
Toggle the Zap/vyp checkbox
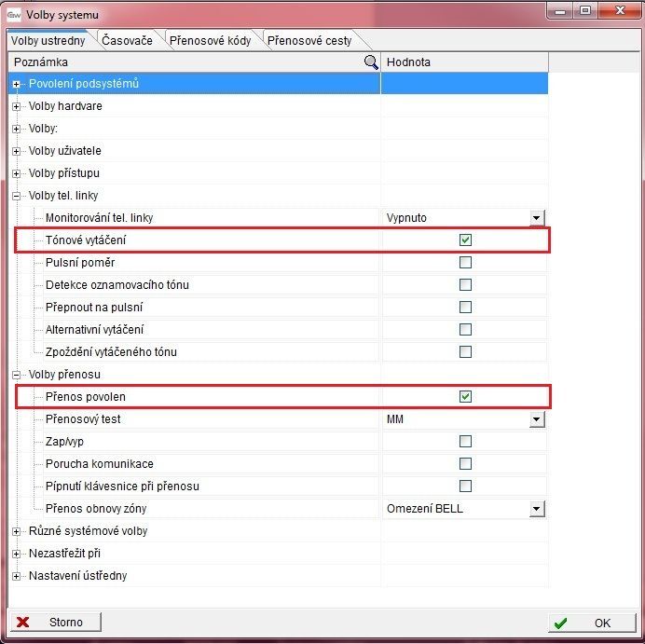pyautogui.click(x=465, y=442)
